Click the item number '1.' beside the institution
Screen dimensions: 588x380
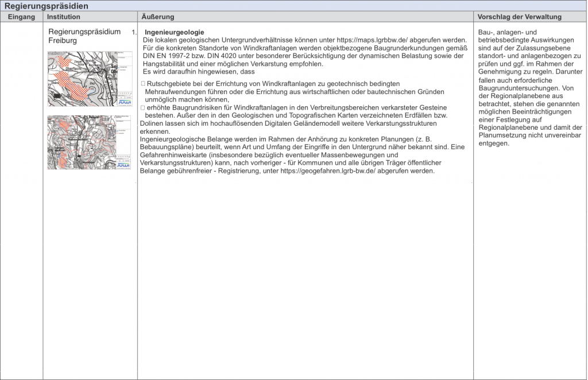click(133, 32)
